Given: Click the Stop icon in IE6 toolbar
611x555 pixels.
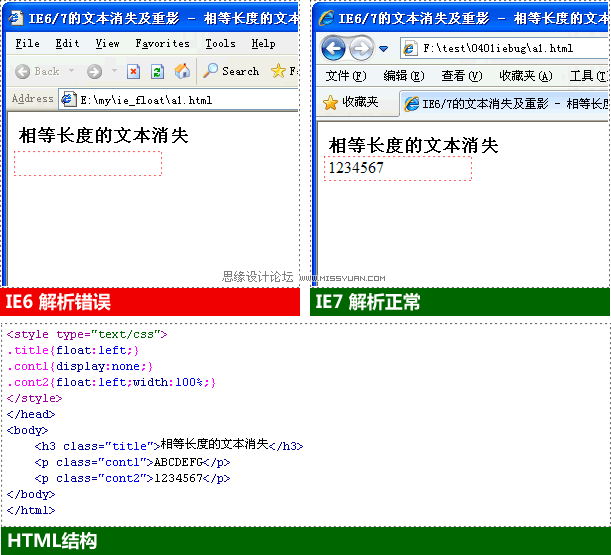Looking at the screenshot, I should (133, 72).
